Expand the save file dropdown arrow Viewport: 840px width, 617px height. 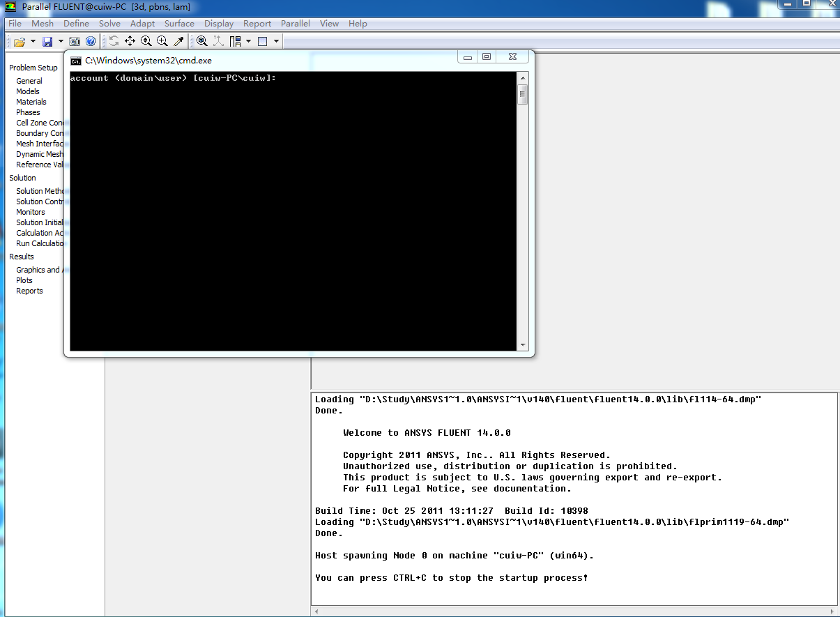click(61, 42)
